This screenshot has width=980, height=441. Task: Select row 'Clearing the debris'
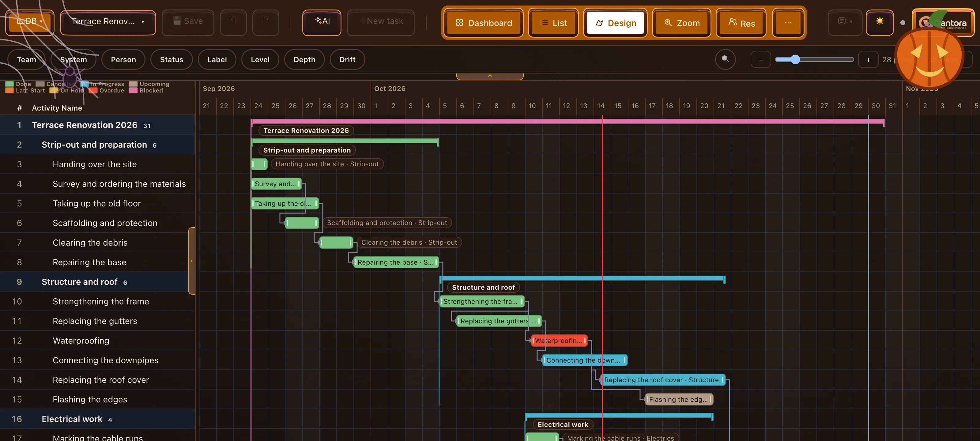[x=97, y=243]
